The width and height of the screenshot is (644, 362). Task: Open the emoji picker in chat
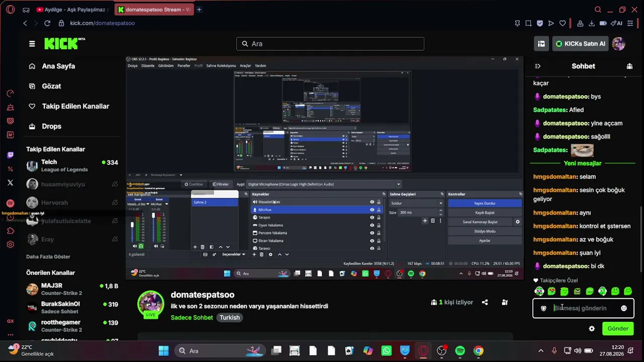pos(624,308)
